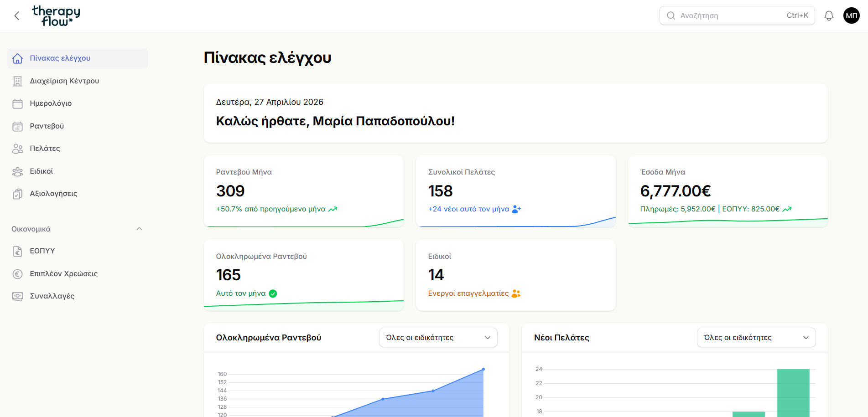
Task: Click the Καλώς ήρθατε welcome heading
Action: (x=335, y=121)
